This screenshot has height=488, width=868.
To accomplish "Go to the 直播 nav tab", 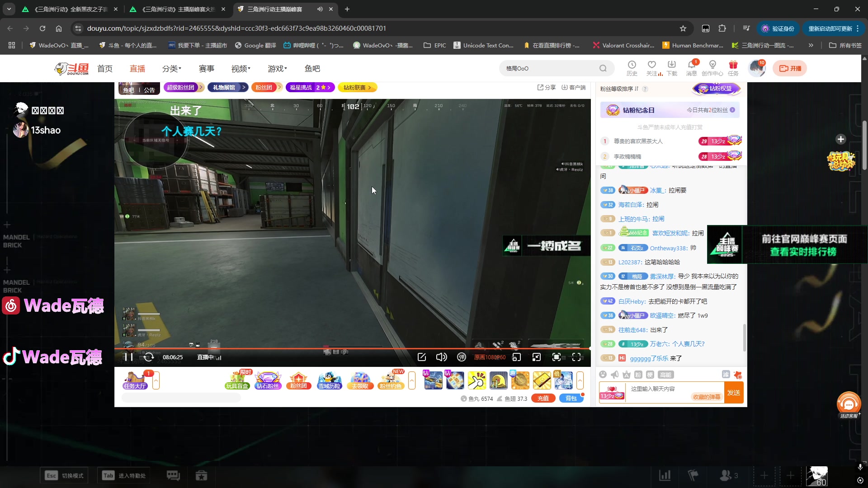I will tap(137, 69).
